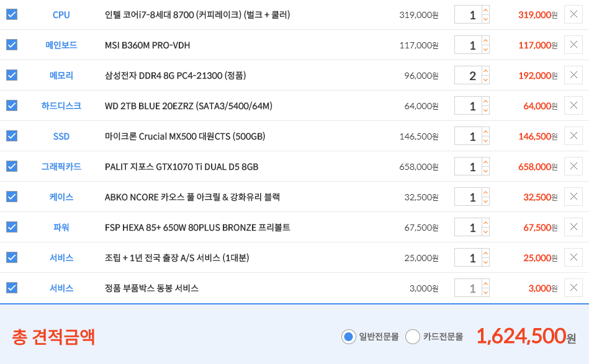The width and height of the screenshot is (589, 364).
Task: Open the 하드디스크 category link
Action: click(61, 106)
